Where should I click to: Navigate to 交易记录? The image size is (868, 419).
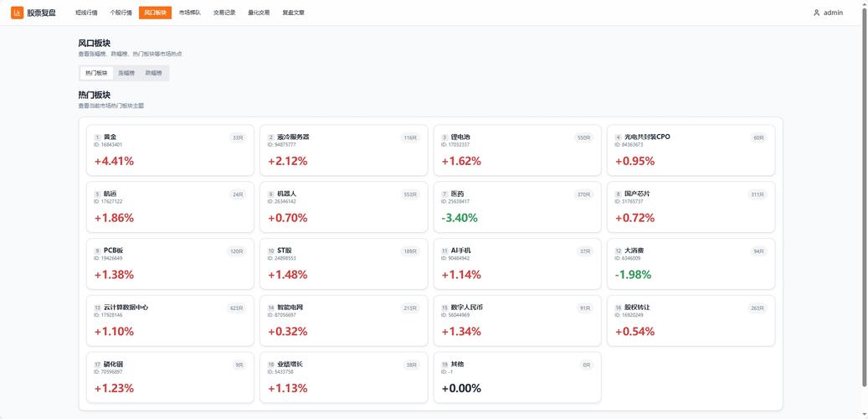224,13
